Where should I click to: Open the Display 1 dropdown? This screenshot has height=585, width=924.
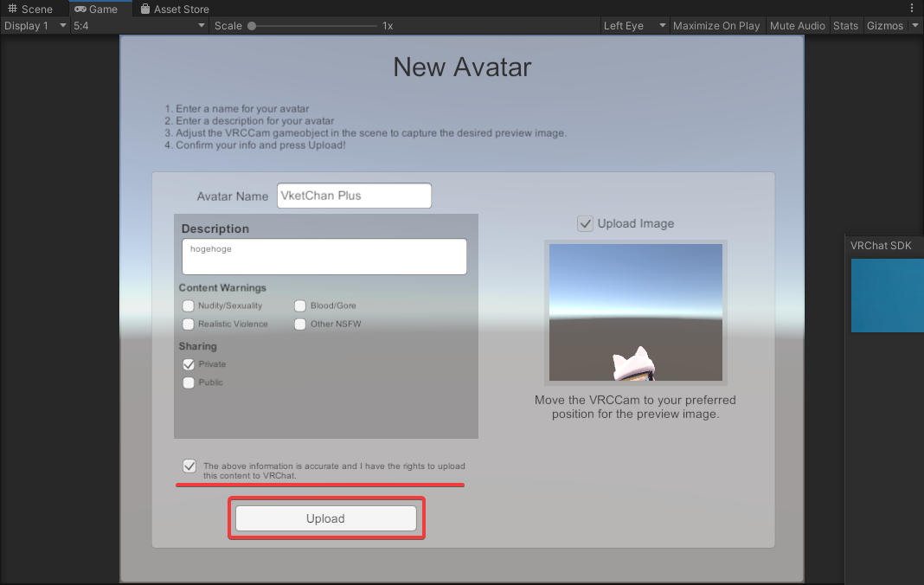[x=35, y=26]
